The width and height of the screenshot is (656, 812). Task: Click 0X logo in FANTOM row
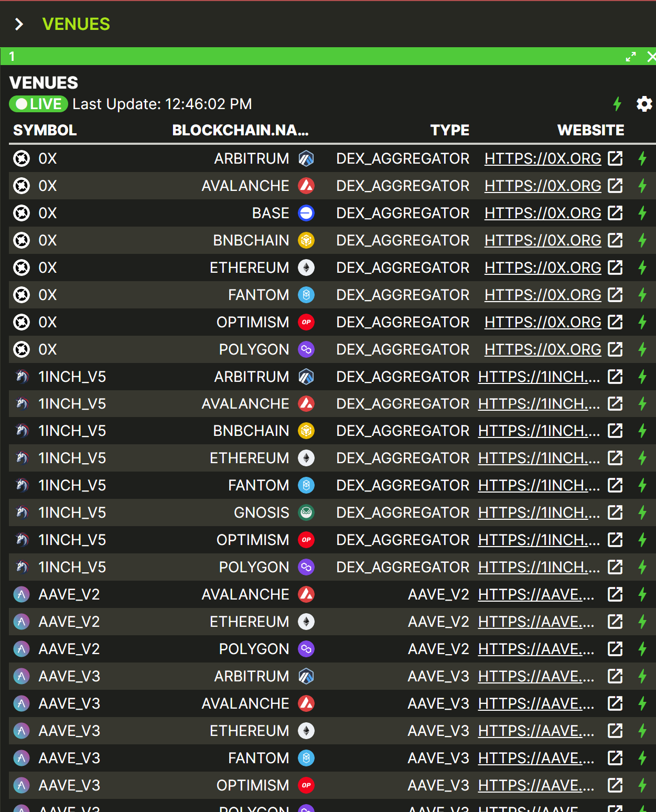(x=21, y=295)
